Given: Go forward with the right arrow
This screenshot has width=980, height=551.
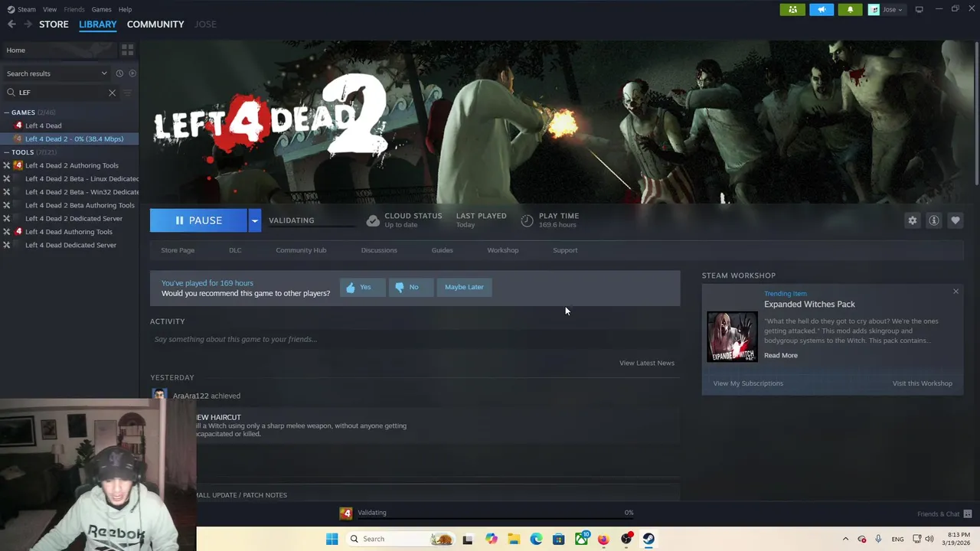Looking at the screenshot, I should 28,24.
